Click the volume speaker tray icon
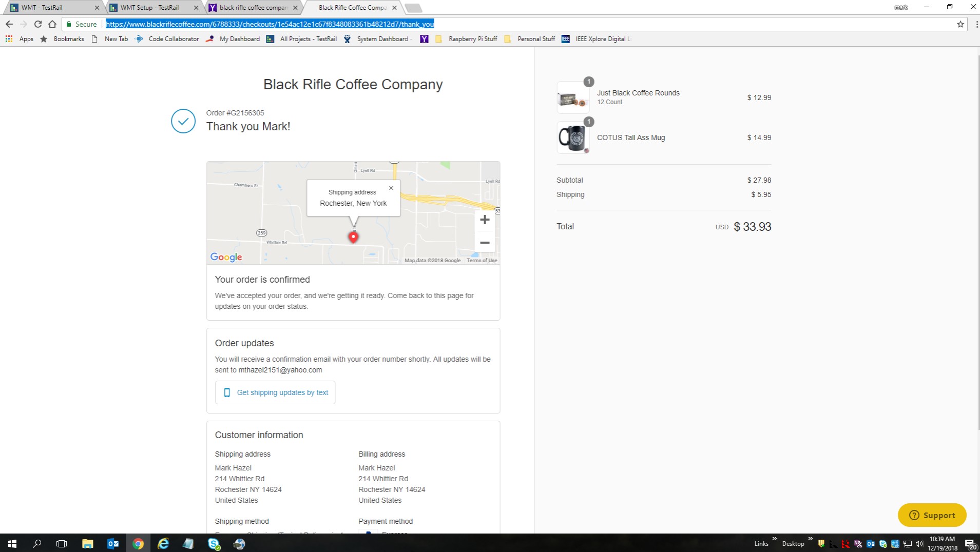Image resolution: width=980 pixels, height=552 pixels. pos(919,544)
